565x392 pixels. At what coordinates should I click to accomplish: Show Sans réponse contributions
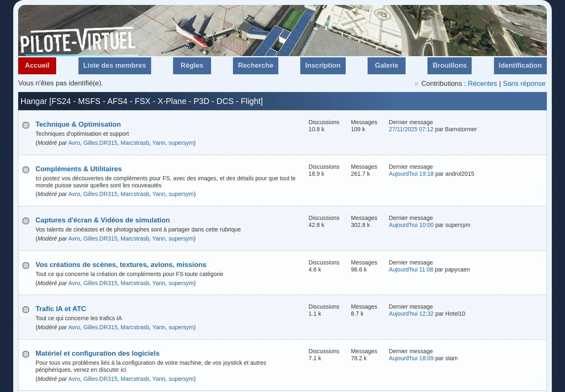coord(524,83)
